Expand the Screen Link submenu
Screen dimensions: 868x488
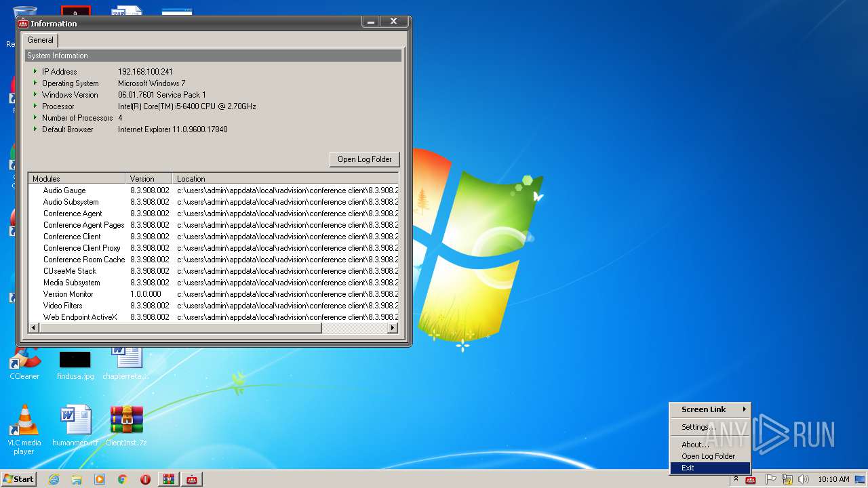(x=710, y=409)
